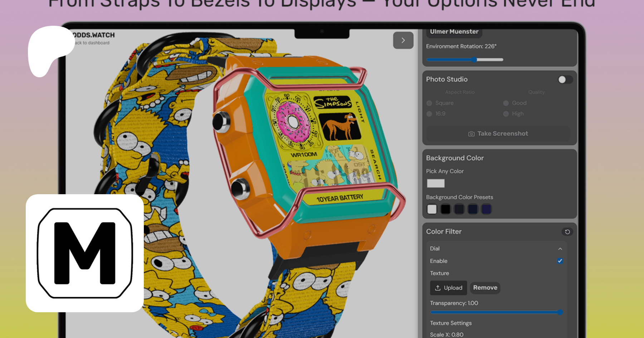Open the Ulmer Muenster environment dropdown
Viewport: 644px width, 338px height.
(454, 32)
